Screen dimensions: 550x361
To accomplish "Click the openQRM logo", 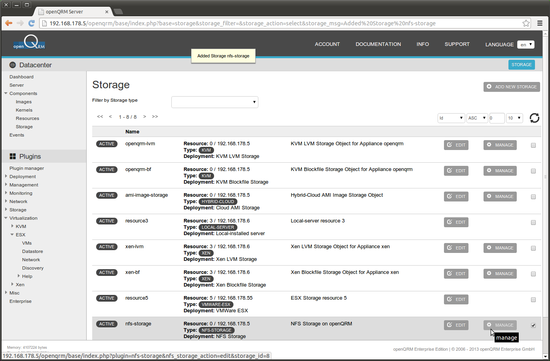I will pos(29,43).
